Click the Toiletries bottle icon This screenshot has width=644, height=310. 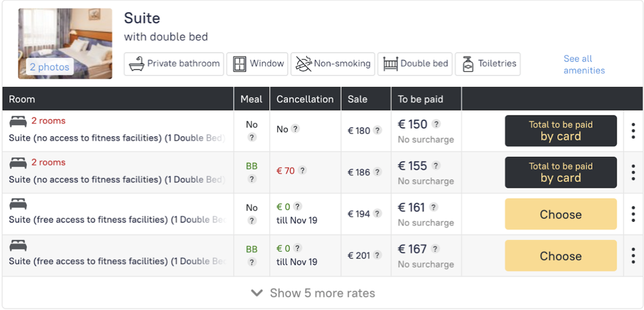pyautogui.click(x=468, y=63)
